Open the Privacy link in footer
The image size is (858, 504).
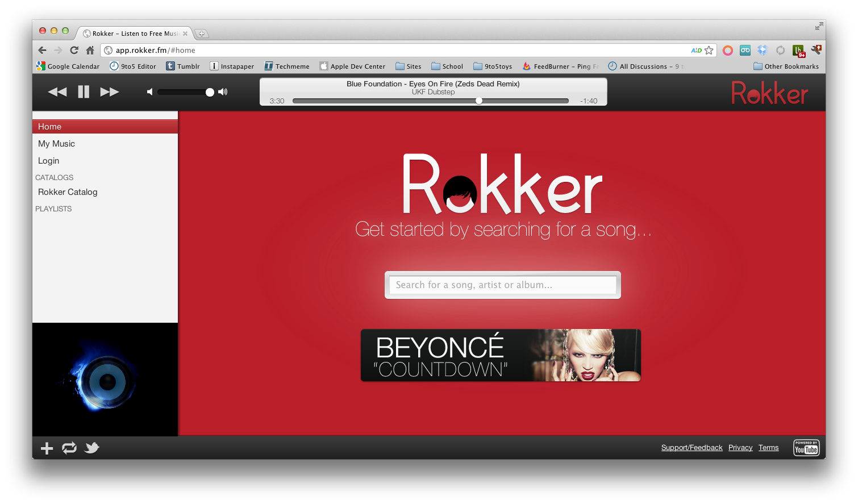pos(740,448)
